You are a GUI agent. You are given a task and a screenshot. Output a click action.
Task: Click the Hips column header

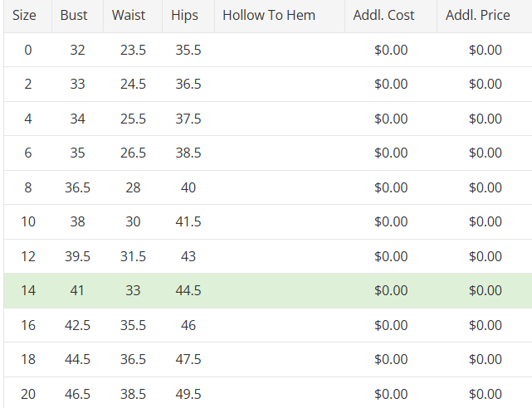(185, 16)
